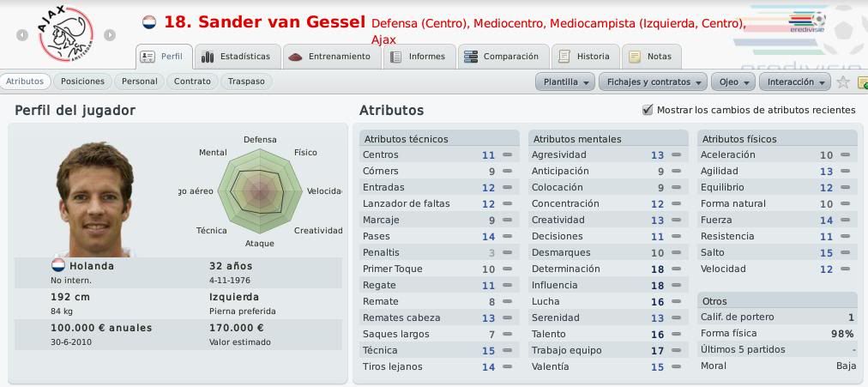Open the Ajax club crest
This screenshot has height=387, width=868.
click(66, 33)
